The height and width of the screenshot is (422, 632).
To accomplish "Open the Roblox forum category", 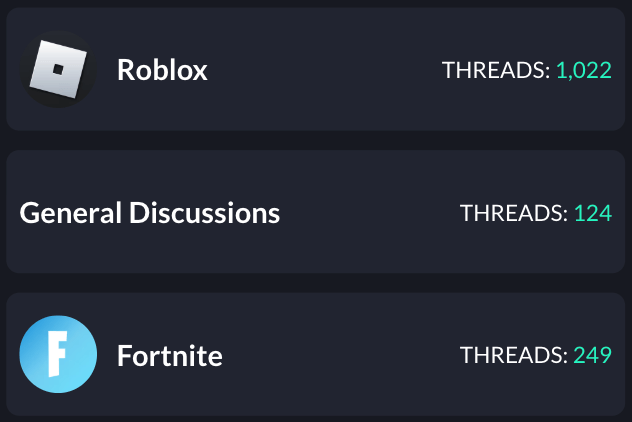I will [x=162, y=70].
